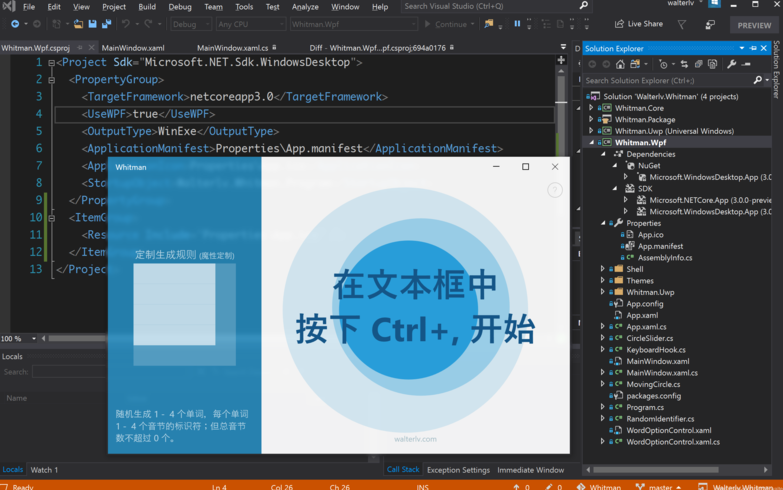Click the Solution Explorer horizontal scrollbar
The image size is (783, 490).
[655, 470]
